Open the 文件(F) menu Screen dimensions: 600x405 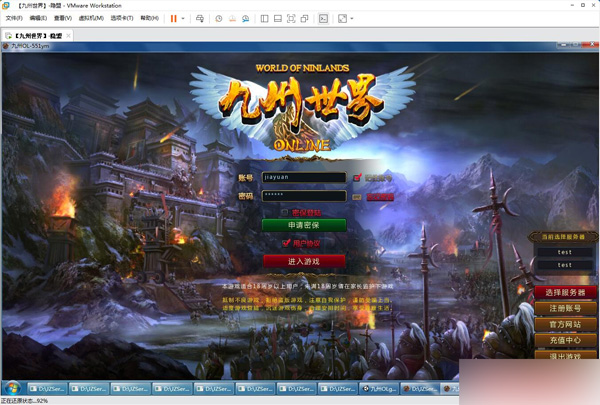pyautogui.click(x=14, y=18)
